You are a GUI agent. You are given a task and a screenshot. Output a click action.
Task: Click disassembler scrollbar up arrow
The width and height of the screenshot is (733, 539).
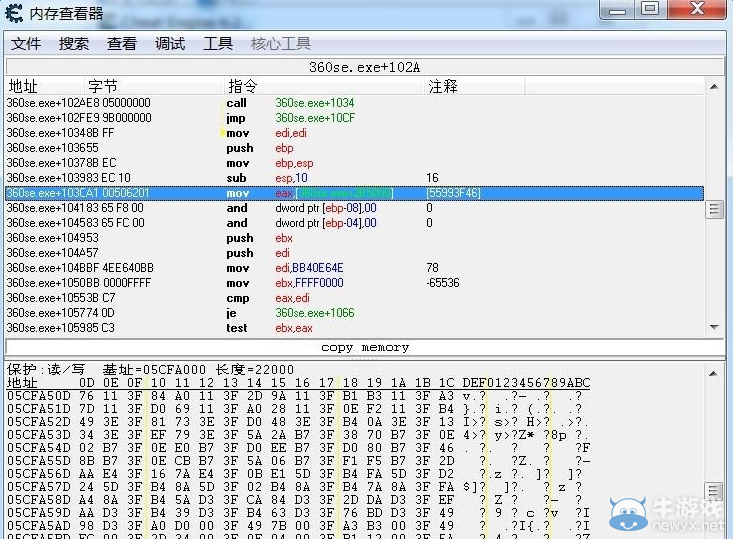pos(714,86)
